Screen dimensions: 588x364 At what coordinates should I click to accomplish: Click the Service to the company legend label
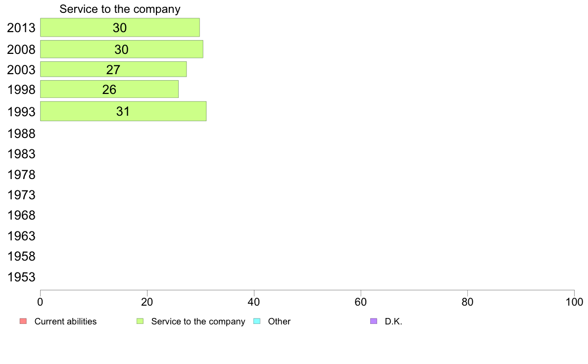198,321
